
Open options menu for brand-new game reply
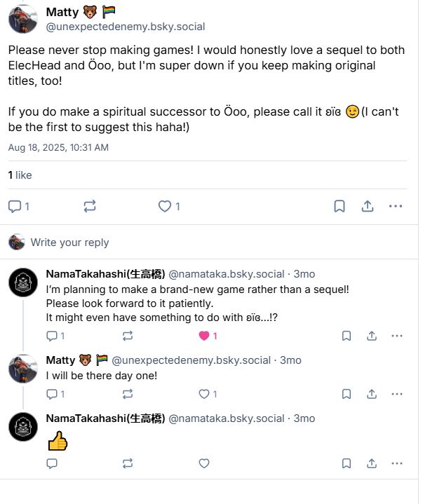(x=397, y=336)
